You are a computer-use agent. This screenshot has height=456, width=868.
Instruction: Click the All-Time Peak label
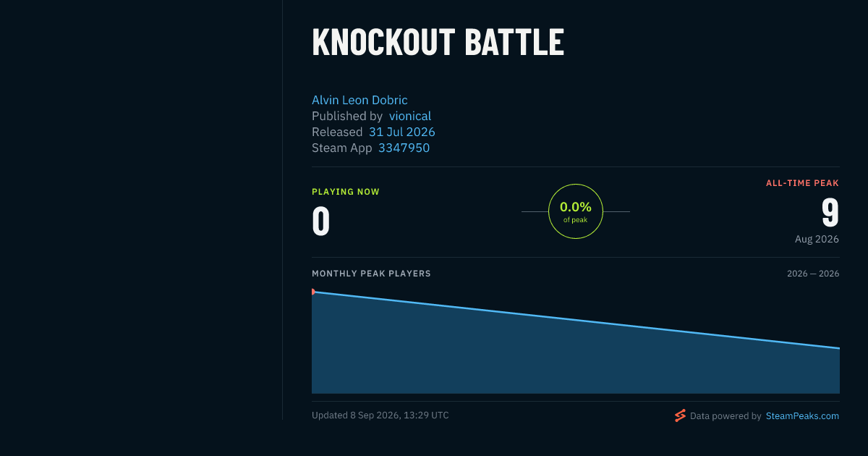[802, 183]
